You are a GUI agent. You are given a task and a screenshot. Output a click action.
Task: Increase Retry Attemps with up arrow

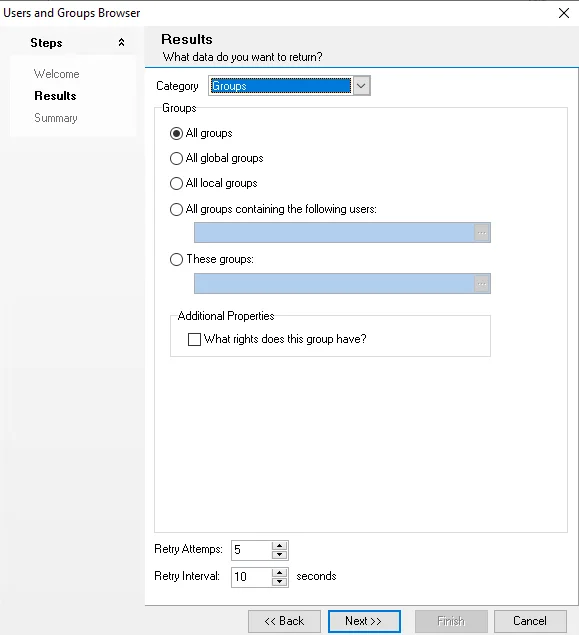tap(279, 546)
